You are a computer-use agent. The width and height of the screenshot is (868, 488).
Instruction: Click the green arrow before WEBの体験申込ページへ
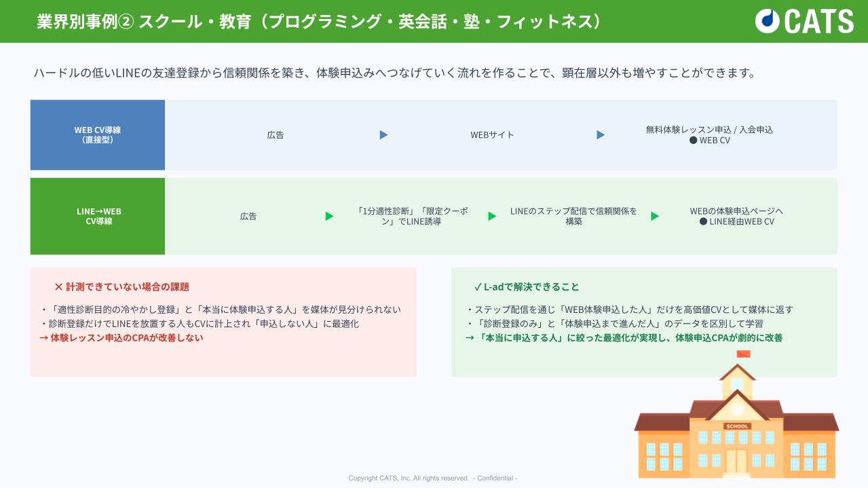pyautogui.click(x=655, y=217)
